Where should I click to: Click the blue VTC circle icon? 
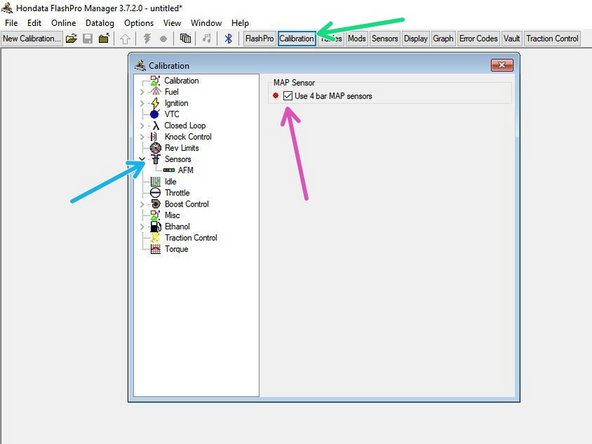154,114
